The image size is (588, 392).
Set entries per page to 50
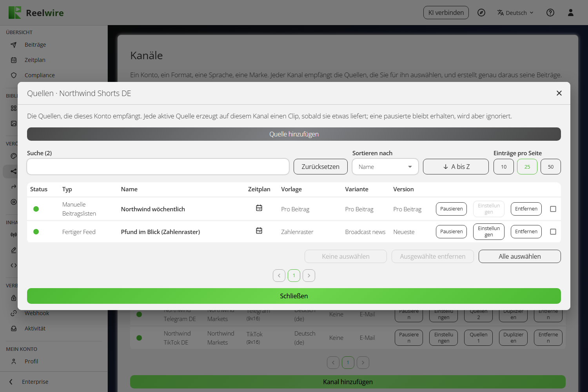tap(551, 167)
